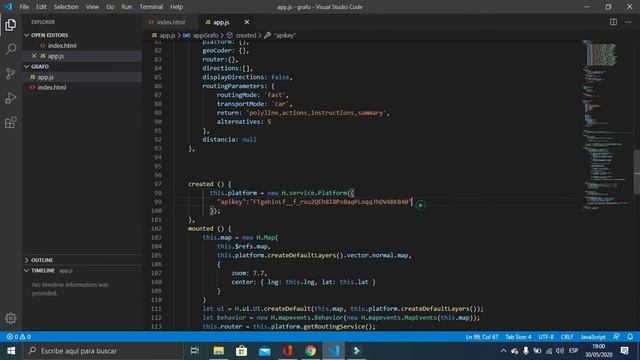Open the Windows Action Center icon
This screenshot has width=640, height=360.
tap(624, 351)
